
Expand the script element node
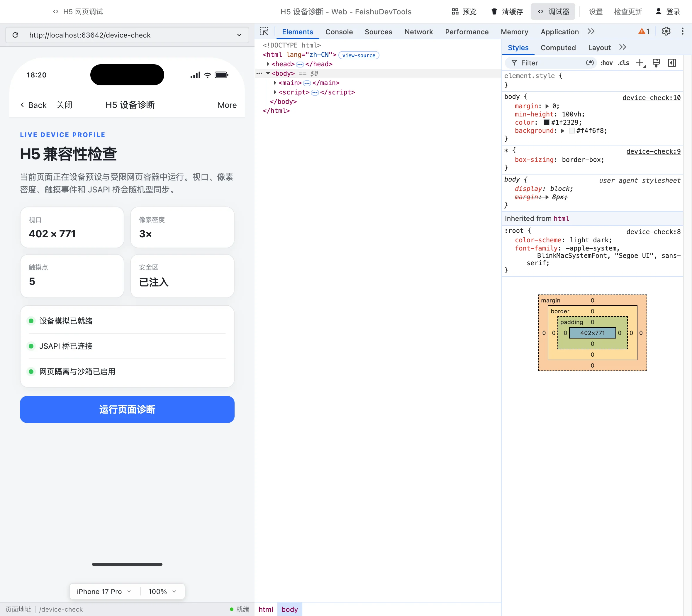tap(274, 92)
